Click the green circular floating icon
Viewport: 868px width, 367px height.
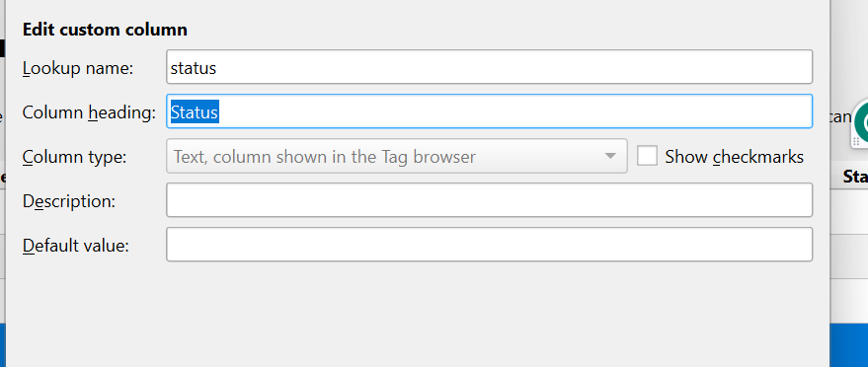tap(861, 123)
